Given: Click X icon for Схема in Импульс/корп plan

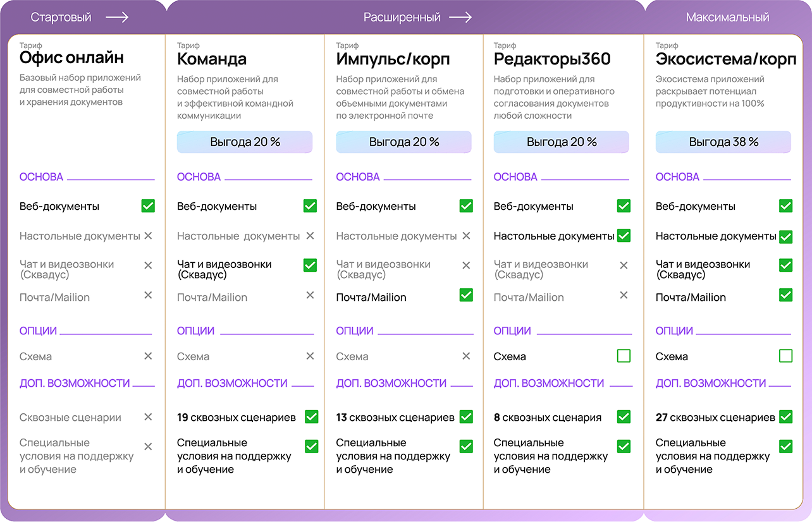Looking at the screenshot, I should [x=466, y=356].
